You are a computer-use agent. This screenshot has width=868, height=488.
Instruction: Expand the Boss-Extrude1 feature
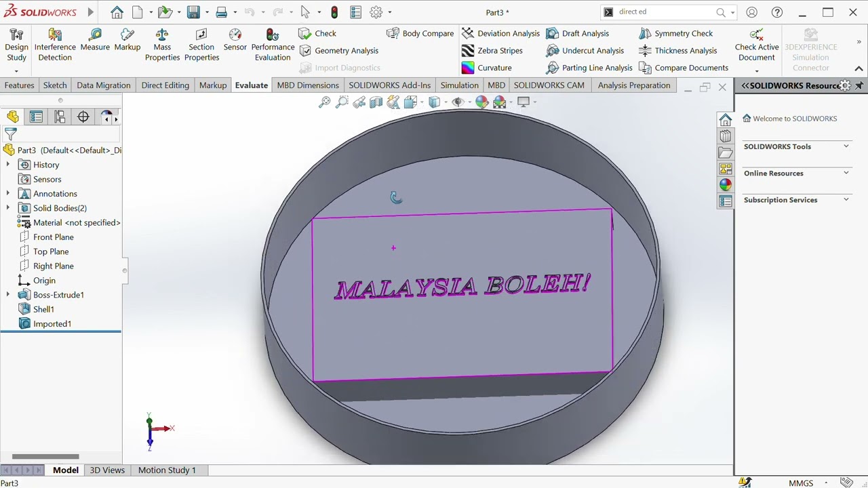[x=8, y=295]
